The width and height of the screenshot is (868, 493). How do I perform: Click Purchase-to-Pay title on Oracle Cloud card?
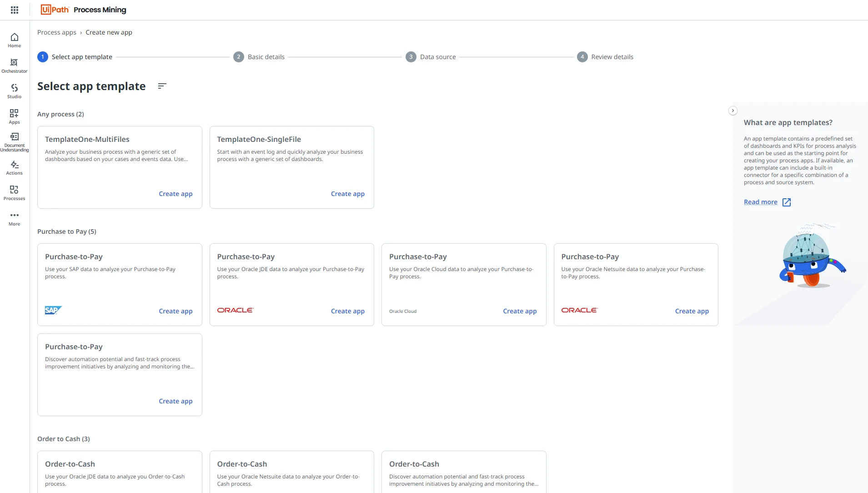418,257
